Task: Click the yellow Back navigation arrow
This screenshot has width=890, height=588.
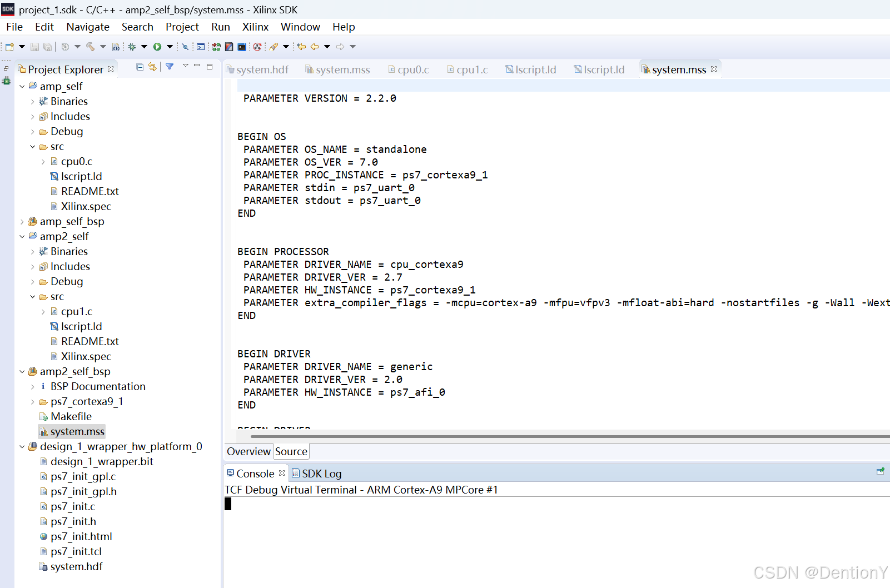Action: 315,47
